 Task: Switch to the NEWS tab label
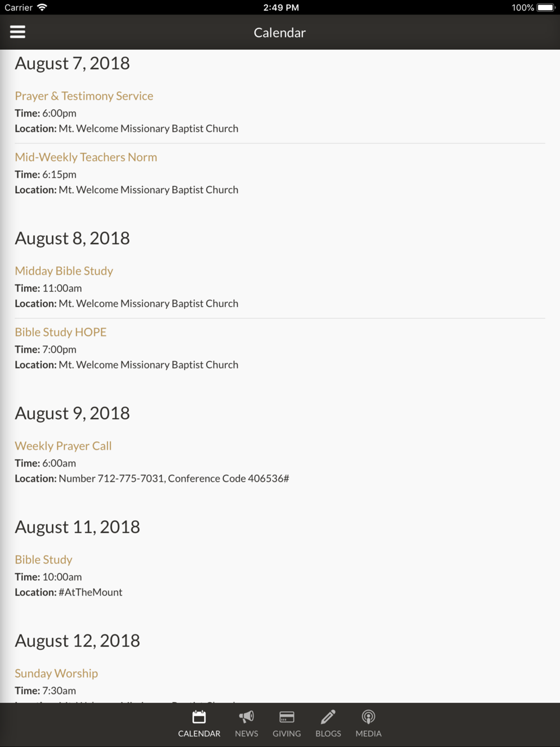pos(246,734)
